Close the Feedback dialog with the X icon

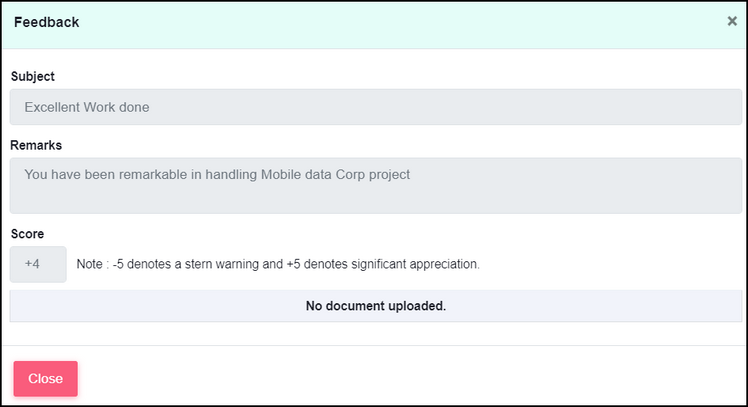pyautogui.click(x=732, y=21)
